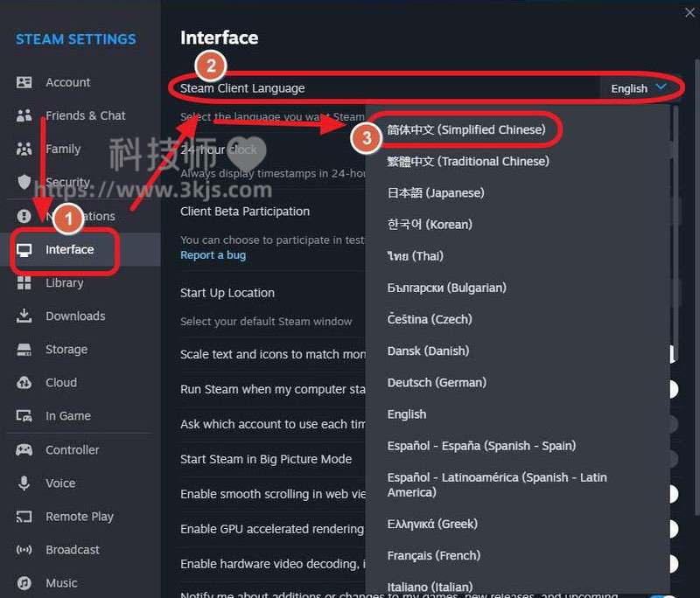Viewport: 700px width, 598px height.
Task: Click the Controller gamepad icon
Action: click(x=24, y=449)
